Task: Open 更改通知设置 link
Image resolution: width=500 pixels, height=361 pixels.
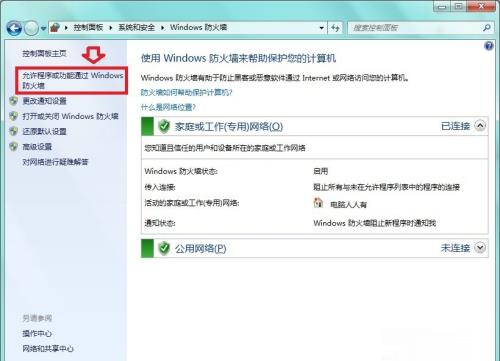Action: pos(44,101)
